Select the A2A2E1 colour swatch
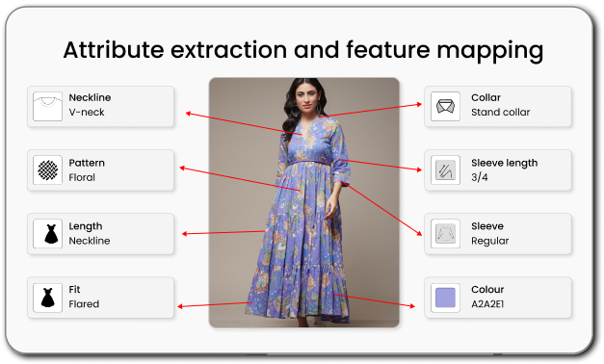 pyautogui.click(x=445, y=298)
